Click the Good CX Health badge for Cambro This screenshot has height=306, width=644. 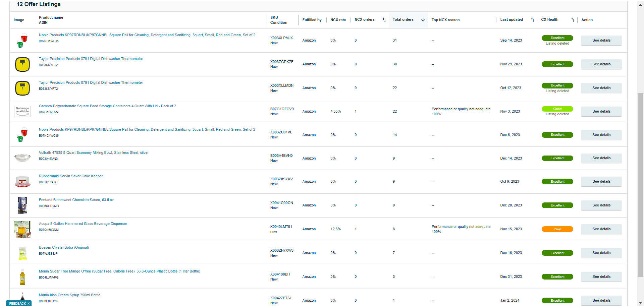[x=557, y=109]
